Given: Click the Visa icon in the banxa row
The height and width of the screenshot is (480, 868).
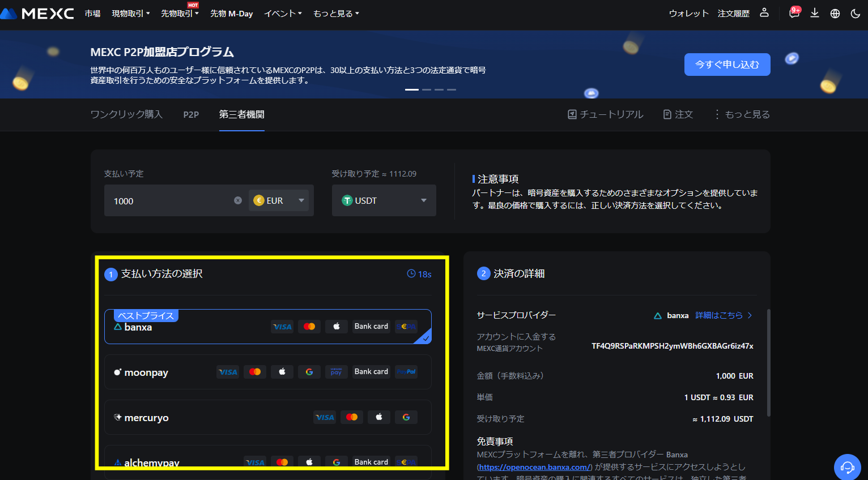Looking at the screenshot, I should [x=282, y=327].
